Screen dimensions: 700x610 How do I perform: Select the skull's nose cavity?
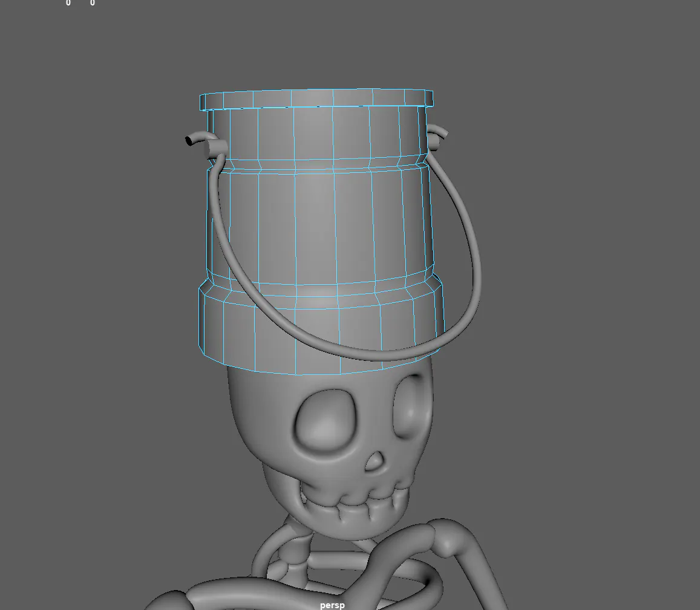pyautogui.click(x=375, y=462)
